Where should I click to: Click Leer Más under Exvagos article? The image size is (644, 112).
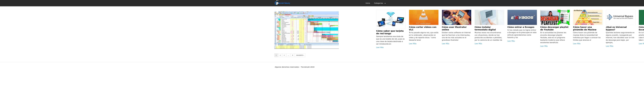[511, 41]
